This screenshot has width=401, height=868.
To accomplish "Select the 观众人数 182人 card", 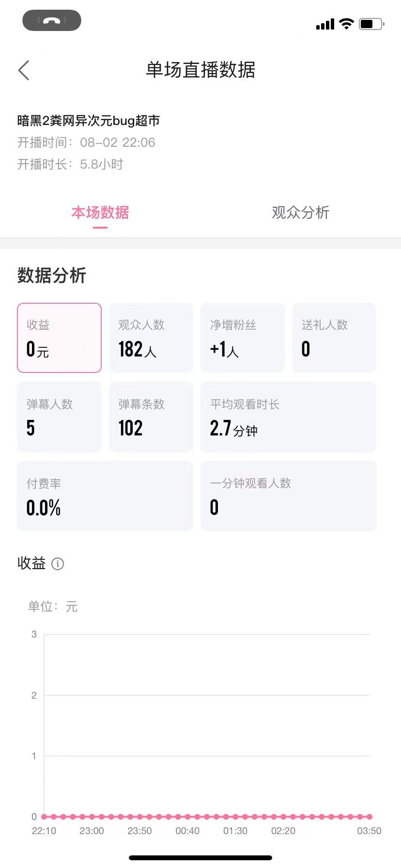I will [x=151, y=338].
